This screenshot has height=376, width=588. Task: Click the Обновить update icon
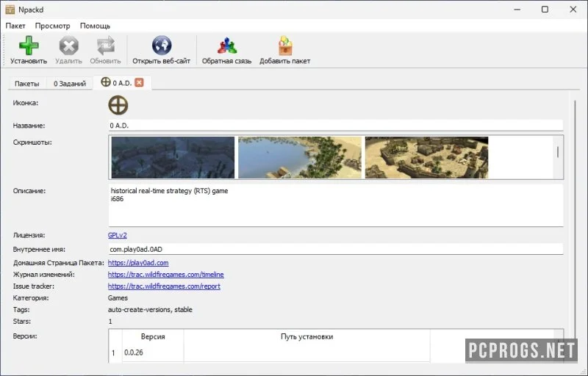click(105, 46)
